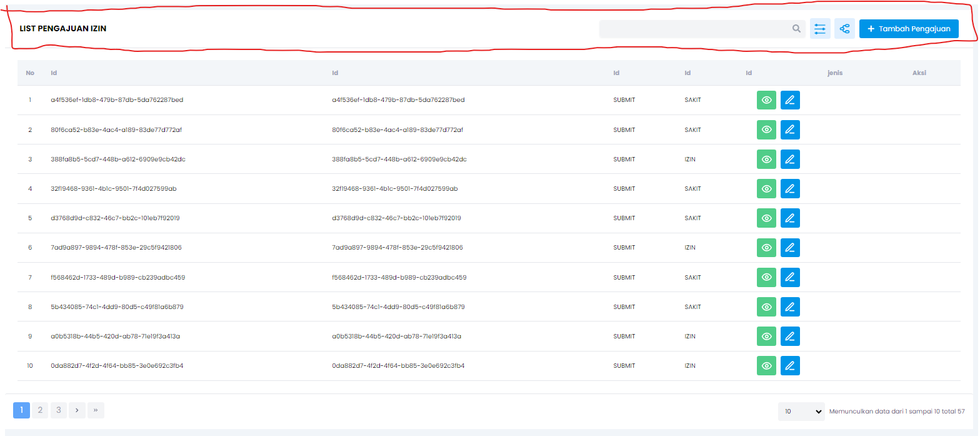980x436 pixels.
Task: View row 7 using the eye button
Action: [x=766, y=277]
